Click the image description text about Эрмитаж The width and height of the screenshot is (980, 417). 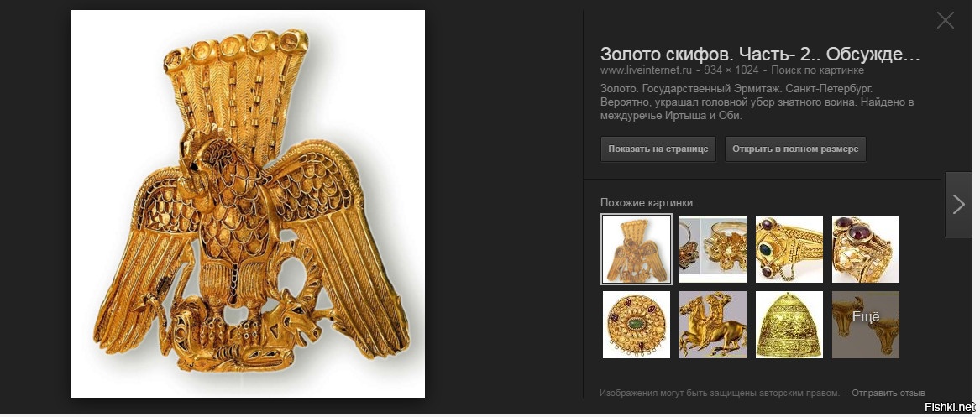point(757,102)
